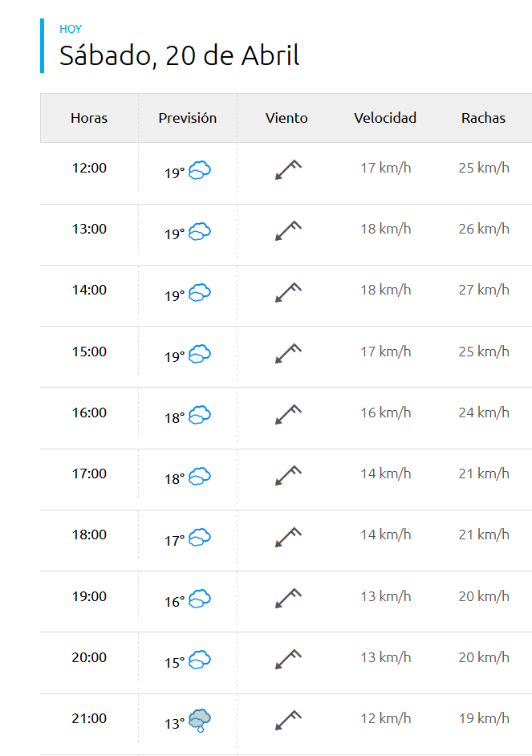
Task: Click the Horas column header
Action: (x=89, y=118)
